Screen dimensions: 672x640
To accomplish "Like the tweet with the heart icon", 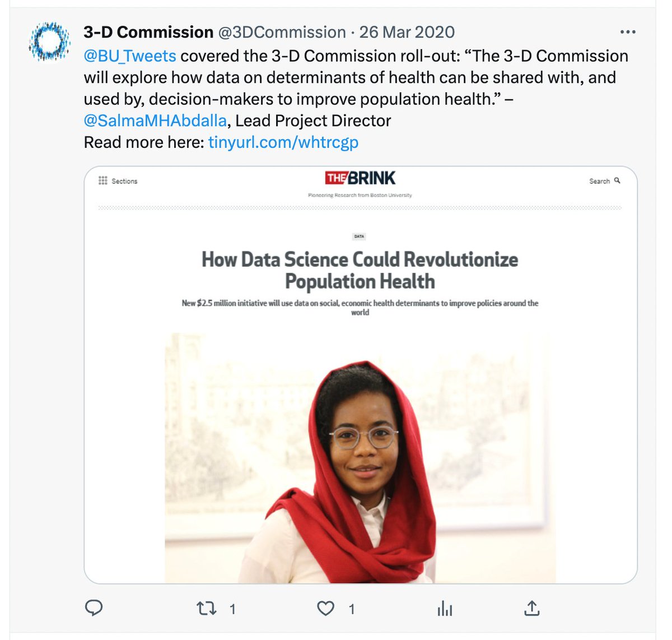I will point(326,608).
